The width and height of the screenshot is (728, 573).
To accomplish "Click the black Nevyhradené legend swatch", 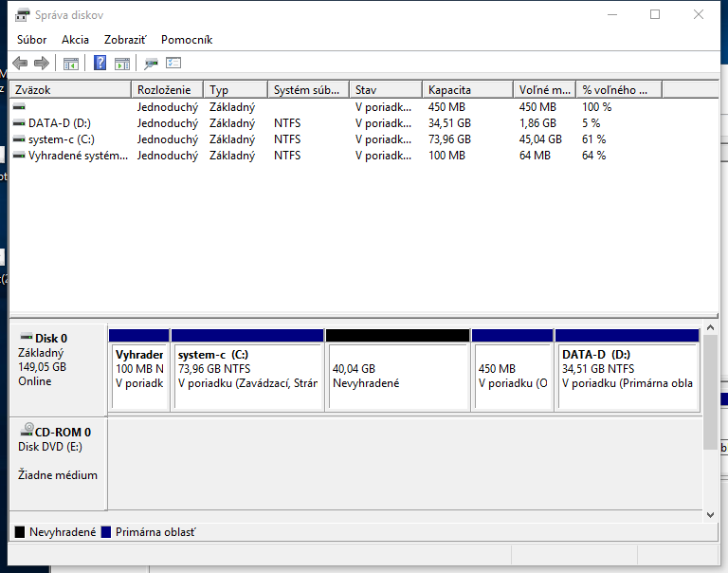I will point(20,532).
